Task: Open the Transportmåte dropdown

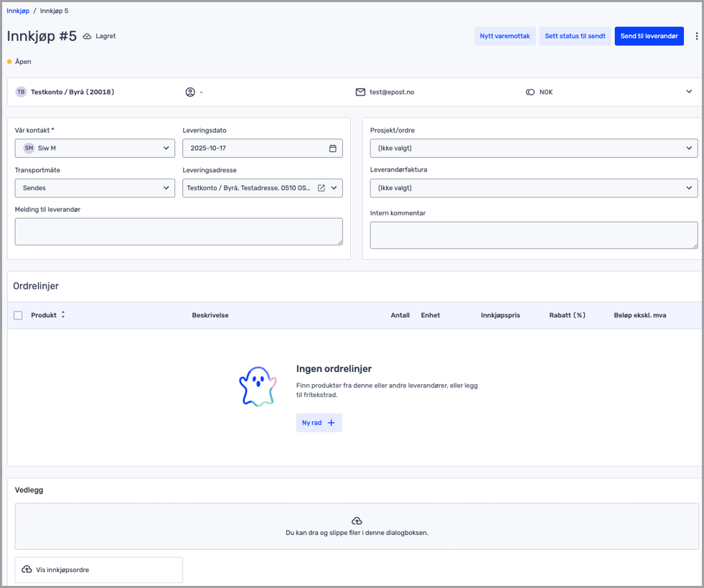Action: (95, 188)
